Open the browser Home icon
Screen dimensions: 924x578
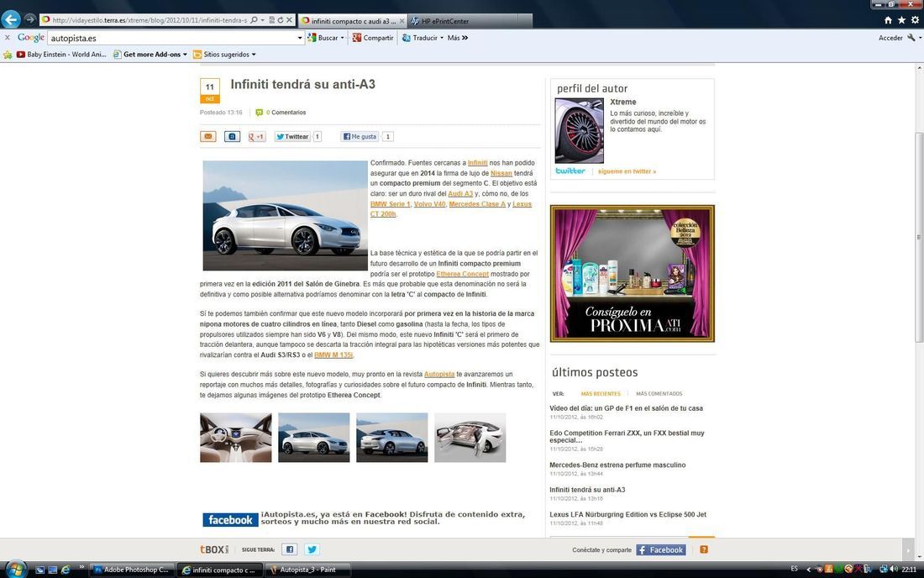[888, 20]
